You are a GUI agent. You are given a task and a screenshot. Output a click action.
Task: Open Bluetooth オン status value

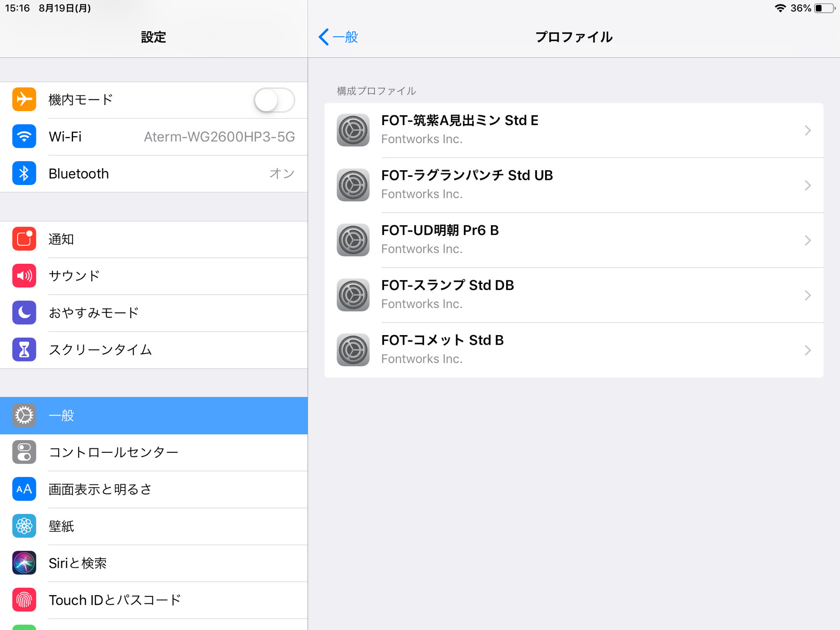coord(282,174)
